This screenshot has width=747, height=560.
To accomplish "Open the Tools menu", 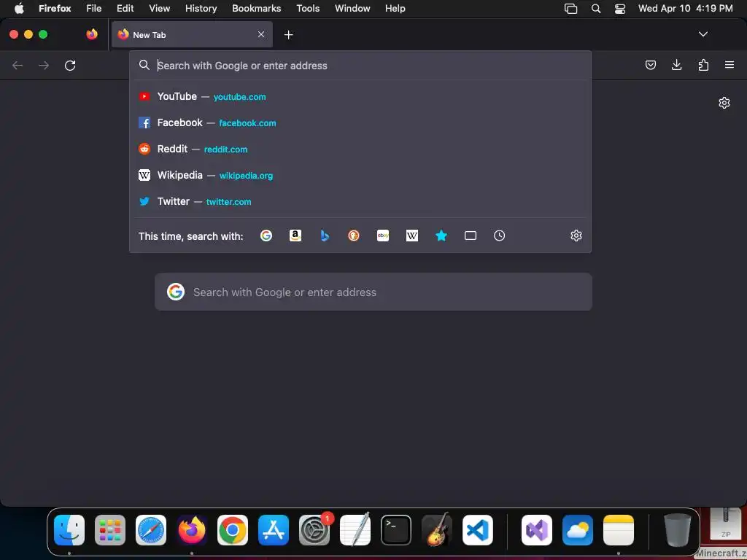I will [x=308, y=8].
